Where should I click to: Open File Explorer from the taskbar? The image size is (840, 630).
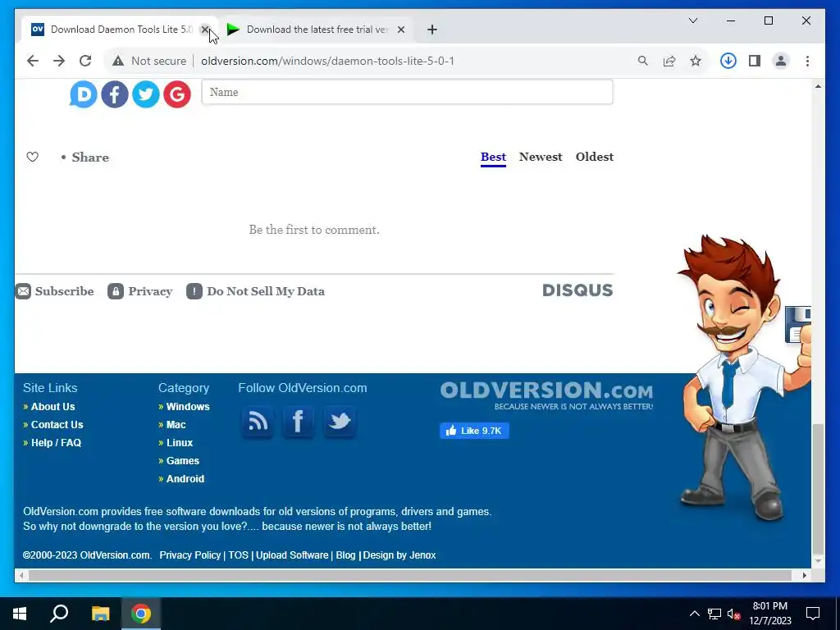click(100, 614)
